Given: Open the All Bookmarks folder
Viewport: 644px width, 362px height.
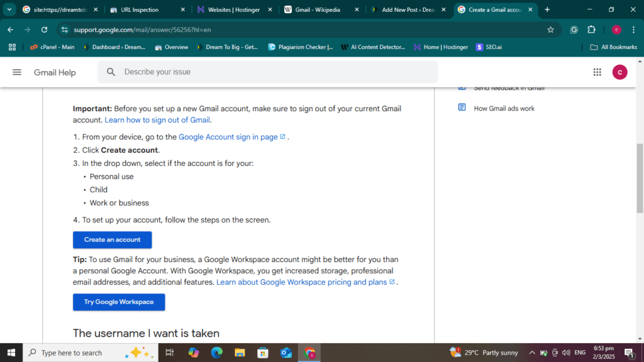Looking at the screenshot, I should (614, 47).
